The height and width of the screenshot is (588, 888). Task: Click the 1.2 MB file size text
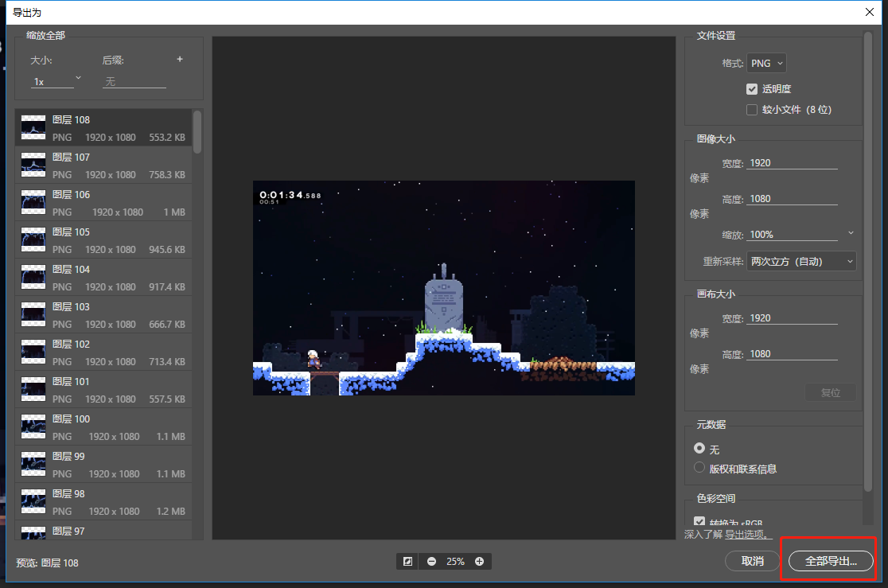point(170,511)
